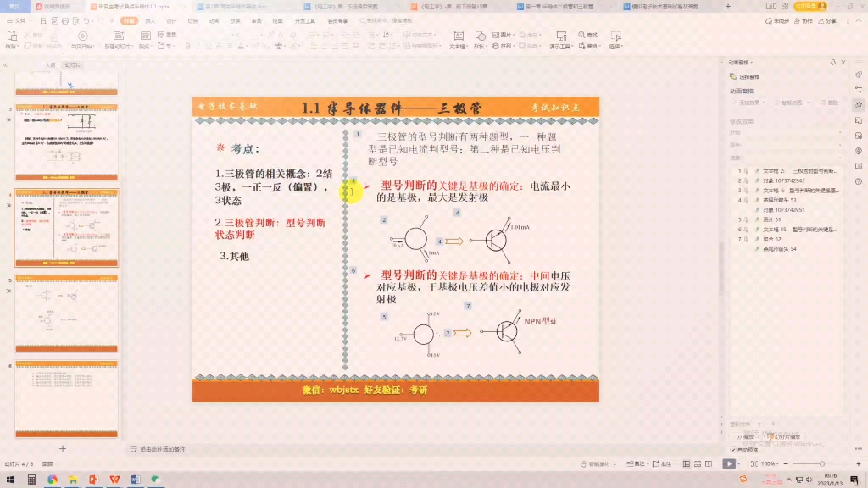This screenshot has height=488, width=868.
Task: Open the shapes (形状) gallery icon
Action: (x=481, y=37)
